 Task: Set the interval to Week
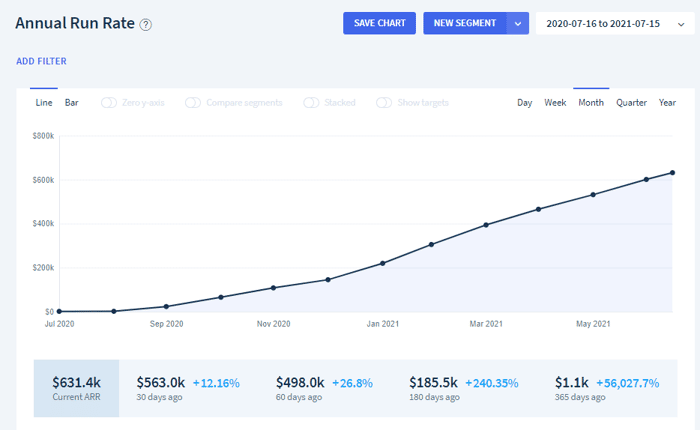[x=555, y=103]
